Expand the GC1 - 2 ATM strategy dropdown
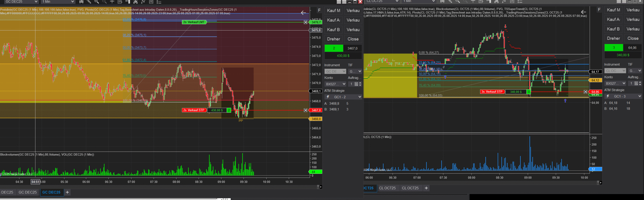The width and height of the screenshot is (644, 200). coord(360,97)
